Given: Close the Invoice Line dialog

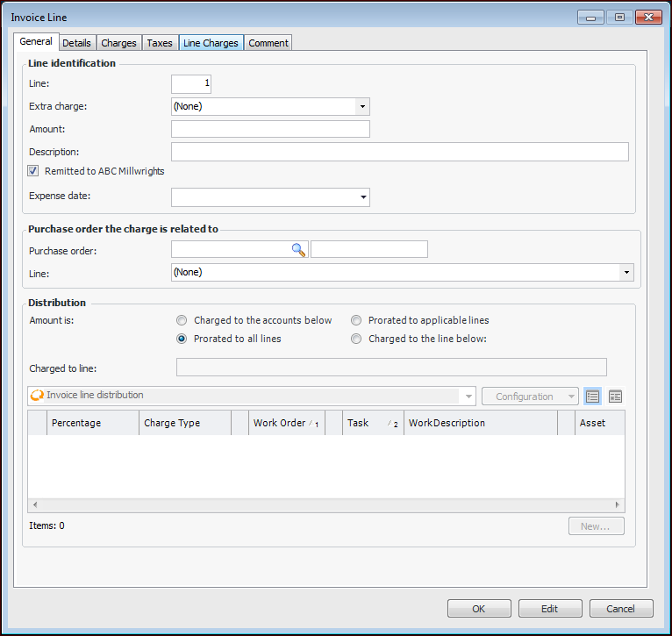Looking at the screenshot, I should click(649, 17).
